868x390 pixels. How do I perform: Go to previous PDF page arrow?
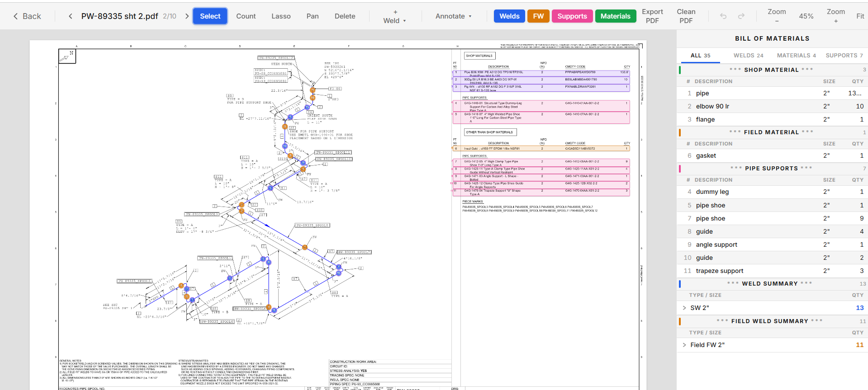tap(70, 16)
